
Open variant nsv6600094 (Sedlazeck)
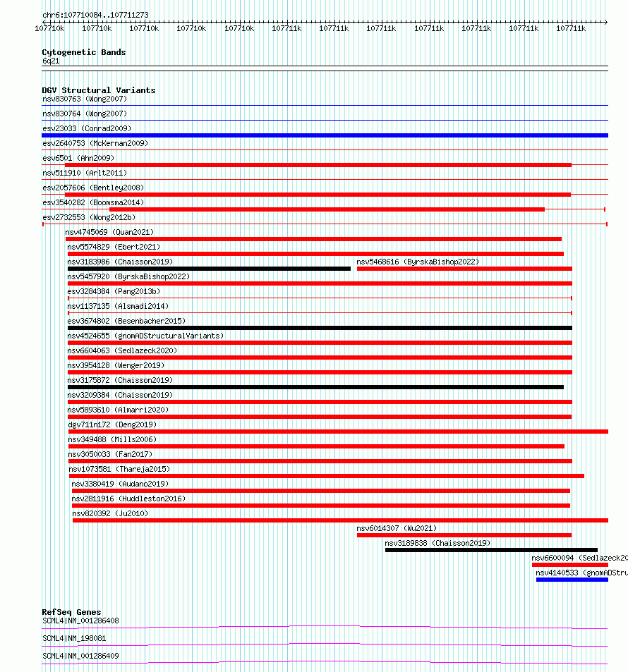click(x=579, y=558)
